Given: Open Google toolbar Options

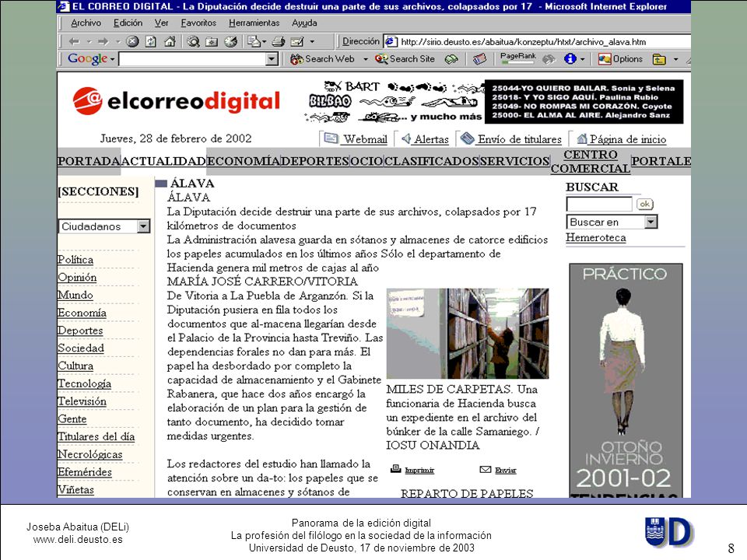Looking at the screenshot, I should point(621,59).
